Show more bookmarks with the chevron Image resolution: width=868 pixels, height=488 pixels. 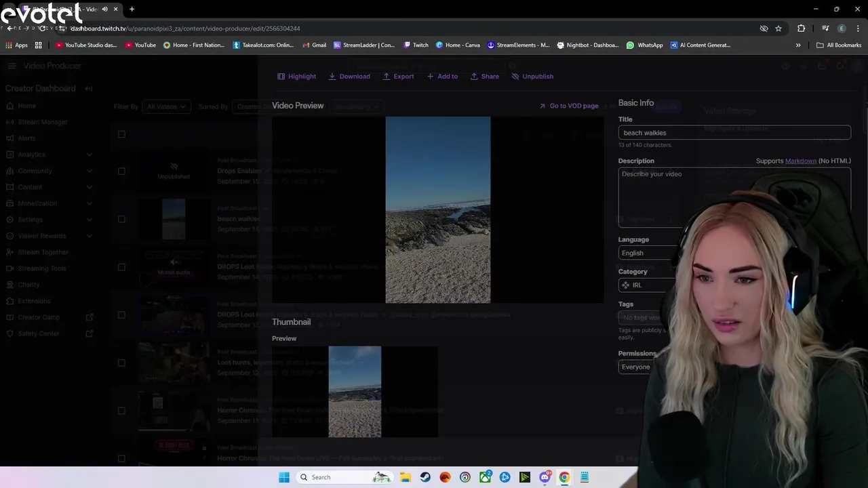tap(798, 45)
